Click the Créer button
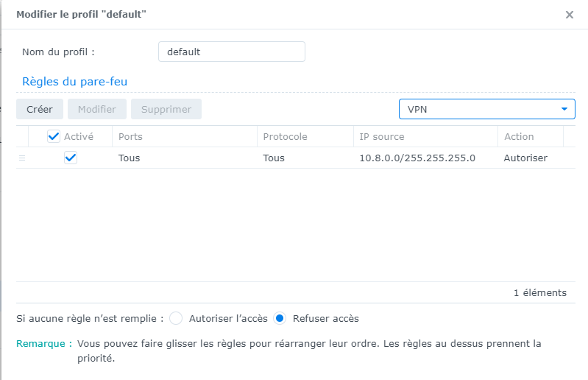This screenshot has height=380, width=588. pos(40,109)
